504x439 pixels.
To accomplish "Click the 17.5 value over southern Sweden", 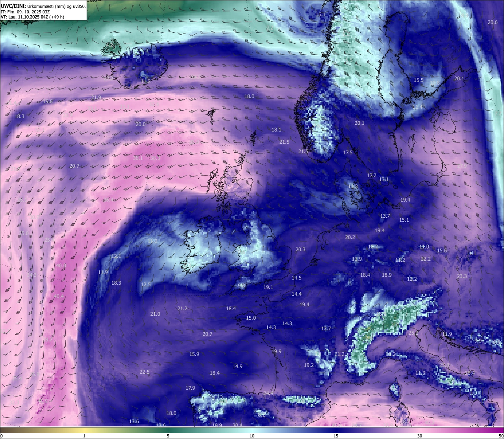I will (348, 153).
